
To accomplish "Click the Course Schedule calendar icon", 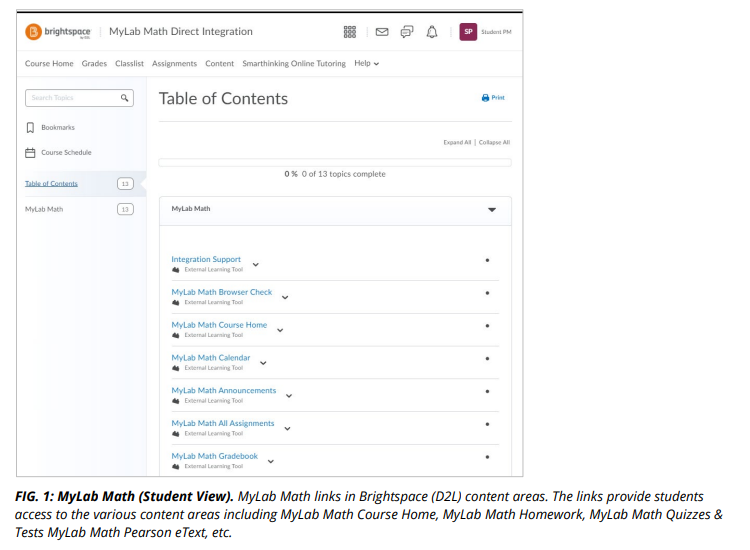I will point(30,153).
